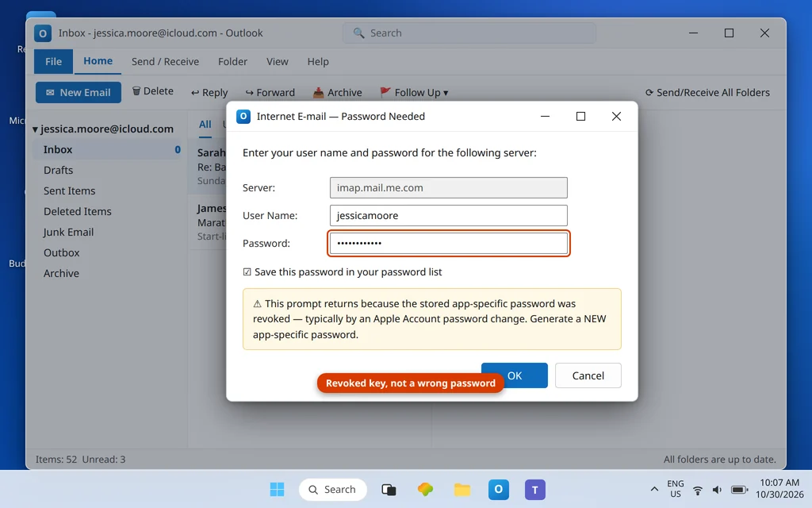Click the volume speaker tray icon
Screen dimensions: 812x508
point(717,490)
